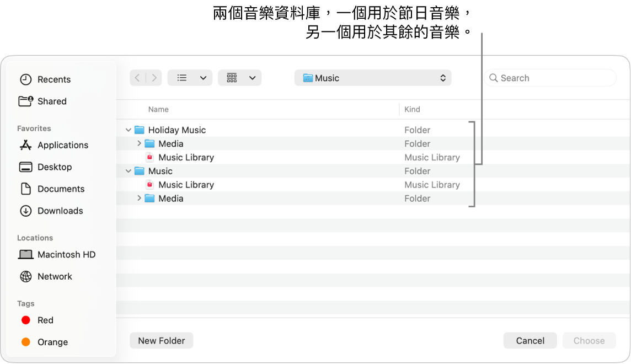Viewport: 631px width, 364px height.
Task: Open Downloads in the sidebar
Action: point(51,211)
